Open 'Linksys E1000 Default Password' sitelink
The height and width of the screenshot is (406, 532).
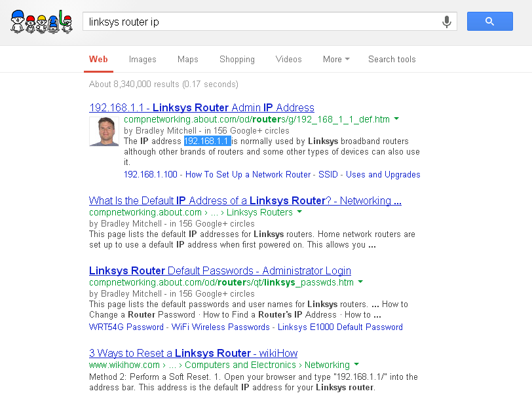click(x=340, y=327)
